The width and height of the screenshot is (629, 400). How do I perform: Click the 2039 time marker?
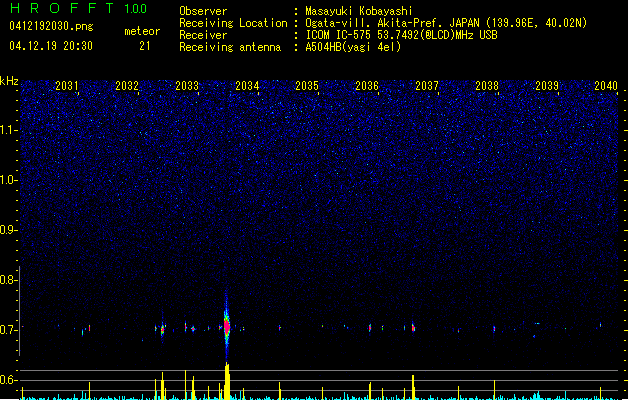pyautogui.click(x=547, y=86)
